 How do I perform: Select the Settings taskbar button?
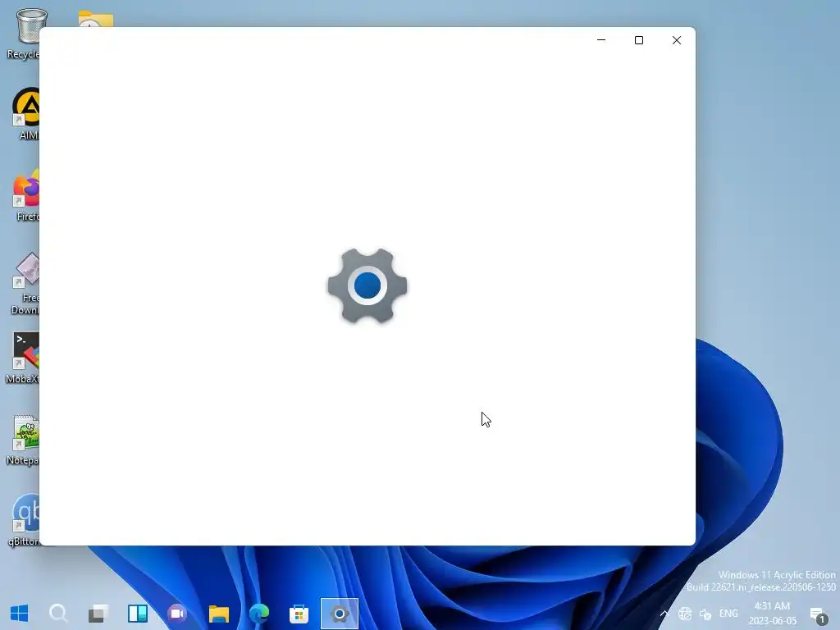click(x=339, y=614)
